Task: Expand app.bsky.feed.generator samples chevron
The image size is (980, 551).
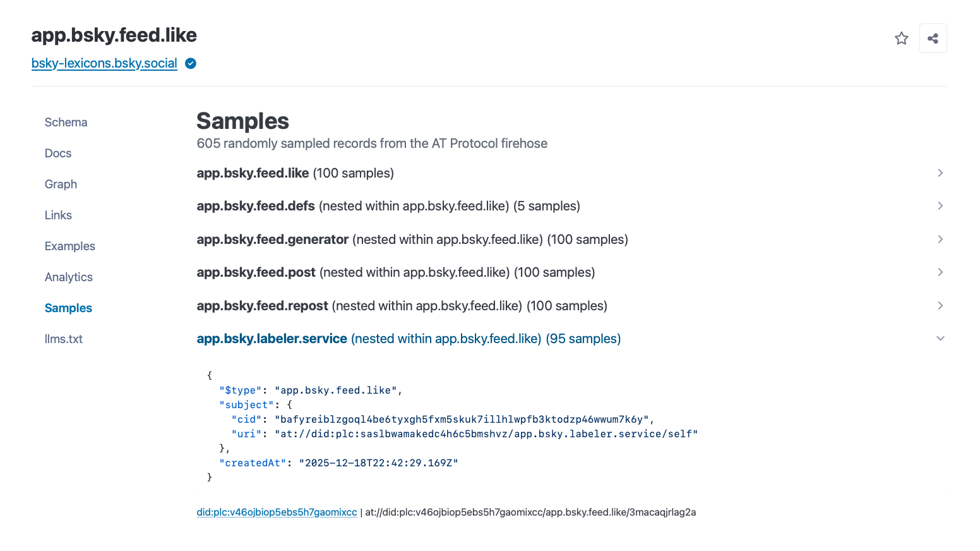Action: [x=940, y=239]
